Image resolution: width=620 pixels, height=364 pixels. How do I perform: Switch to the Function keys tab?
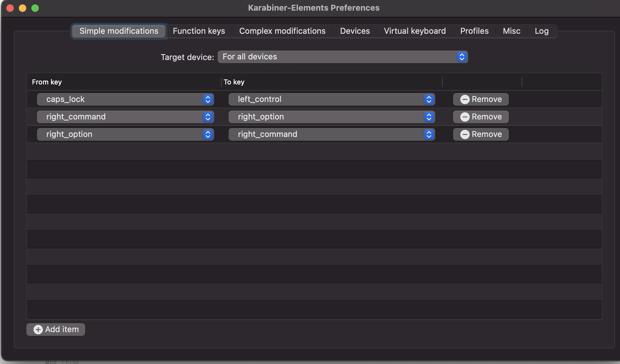[x=199, y=31]
